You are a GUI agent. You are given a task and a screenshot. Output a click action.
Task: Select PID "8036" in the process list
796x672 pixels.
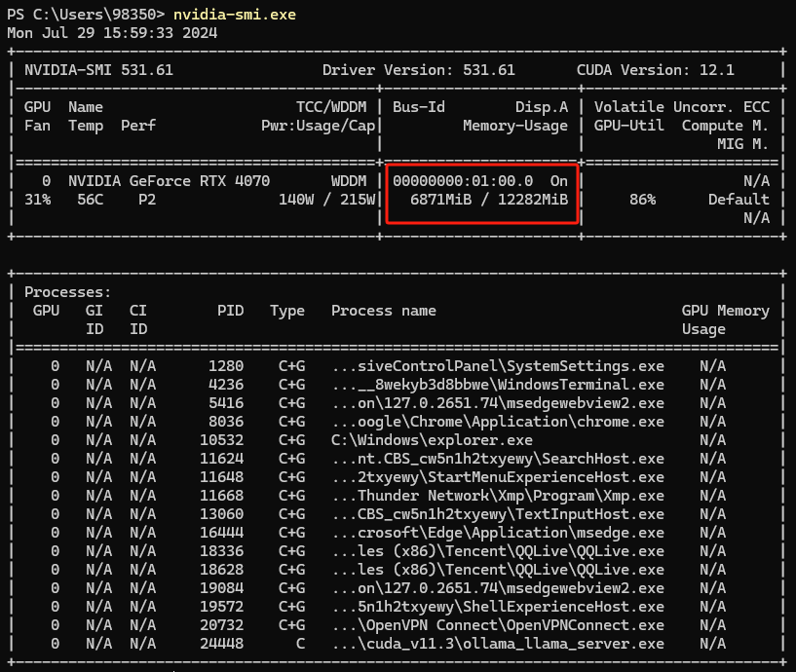click(x=226, y=422)
